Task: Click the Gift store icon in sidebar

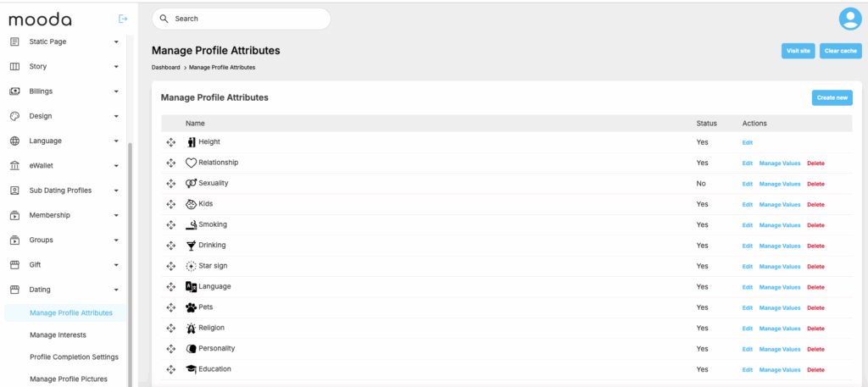Action: click(14, 265)
